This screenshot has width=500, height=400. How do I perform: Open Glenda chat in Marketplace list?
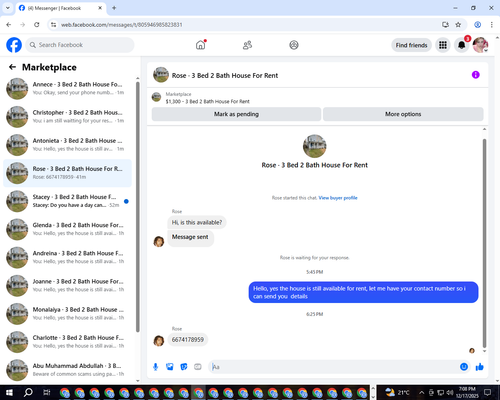tap(67, 229)
